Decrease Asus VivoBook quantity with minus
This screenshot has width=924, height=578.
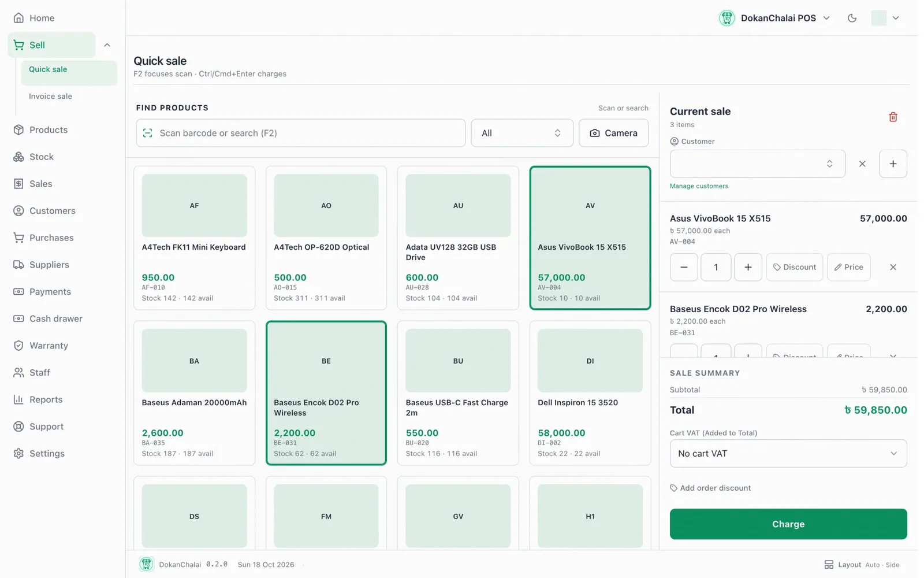tap(684, 267)
